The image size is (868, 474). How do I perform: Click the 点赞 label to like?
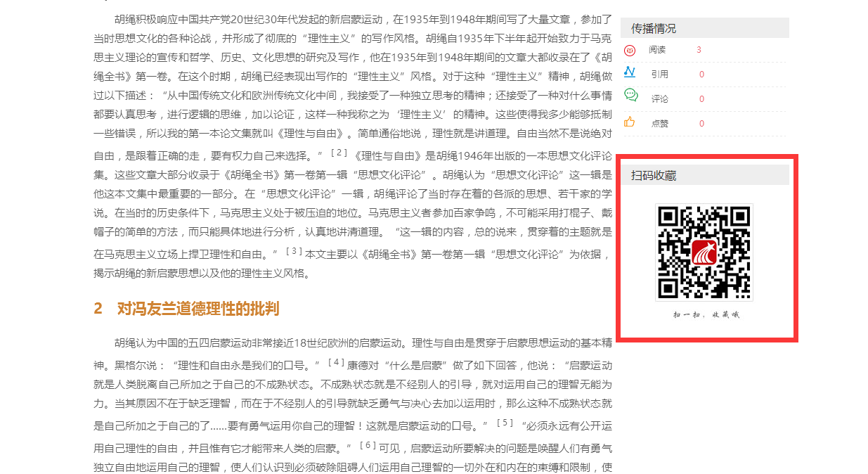tap(659, 124)
